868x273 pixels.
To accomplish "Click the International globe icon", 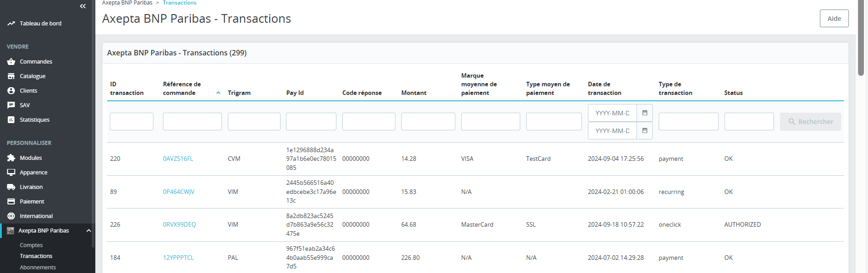I will point(11,216).
